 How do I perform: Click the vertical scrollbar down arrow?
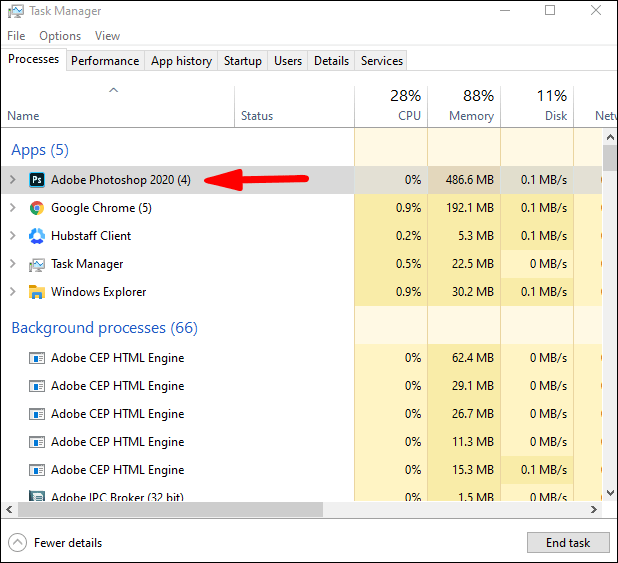(x=610, y=493)
